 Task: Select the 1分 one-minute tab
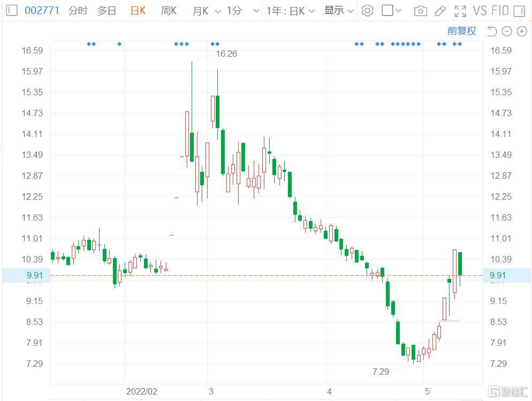pos(234,11)
